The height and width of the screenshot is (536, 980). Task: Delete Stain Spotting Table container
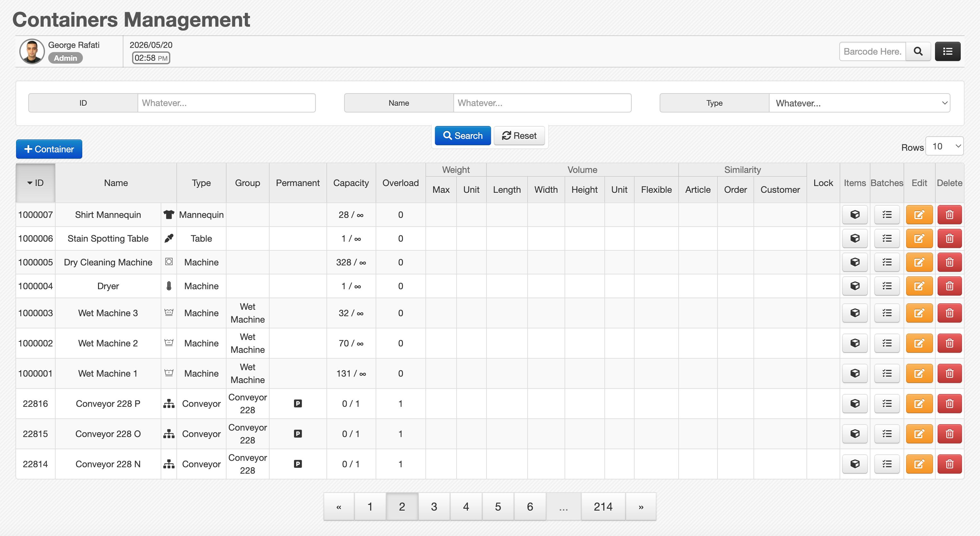pos(949,238)
